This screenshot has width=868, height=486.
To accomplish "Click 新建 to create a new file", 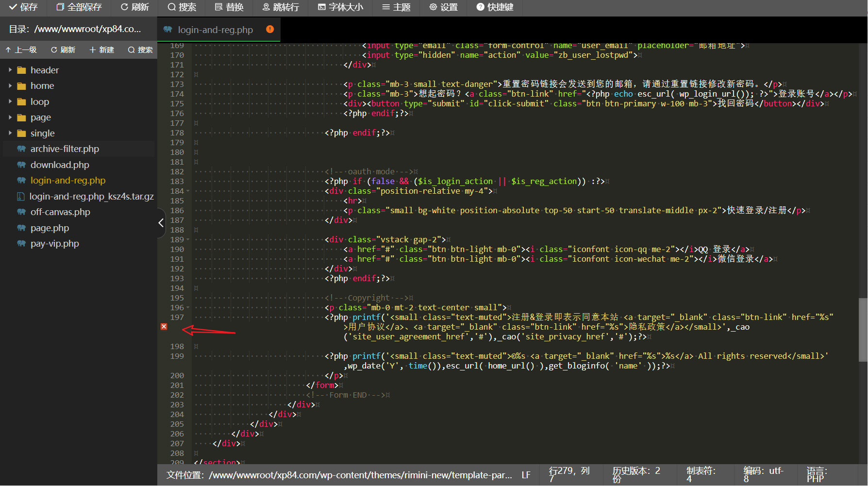I will point(102,50).
